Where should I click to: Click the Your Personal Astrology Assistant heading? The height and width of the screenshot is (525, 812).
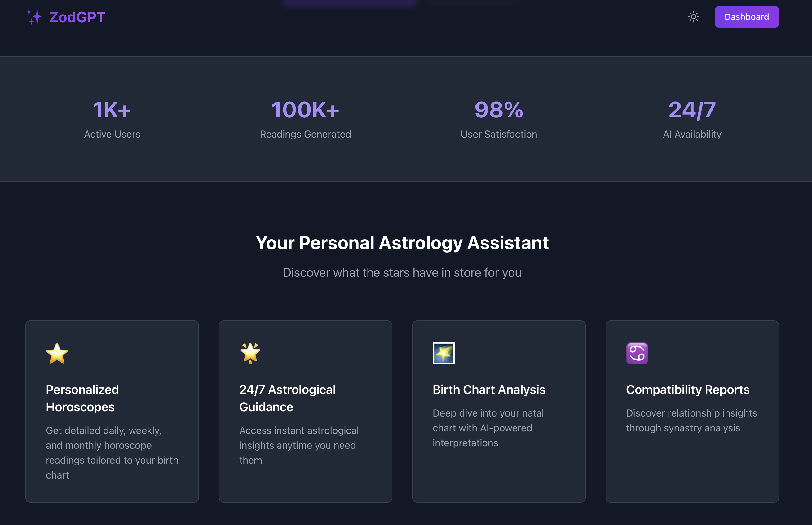click(x=402, y=243)
